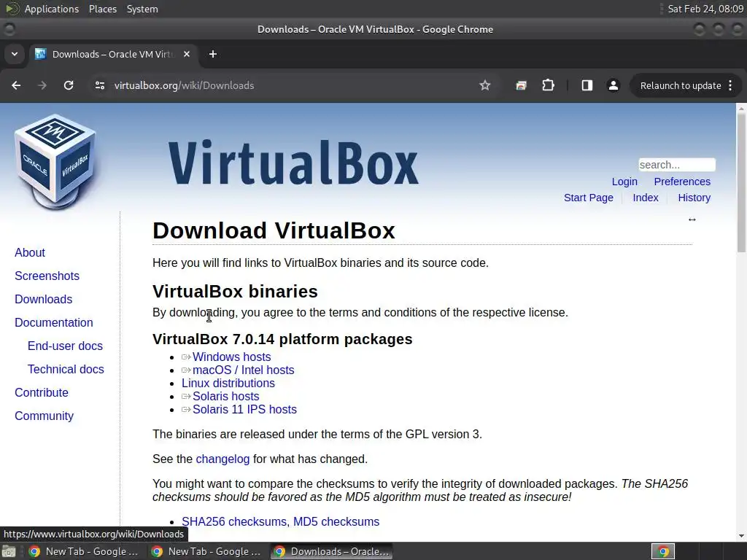The height and width of the screenshot is (560, 747).
Task: Open Contribute in the sidebar
Action: point(41,392)
